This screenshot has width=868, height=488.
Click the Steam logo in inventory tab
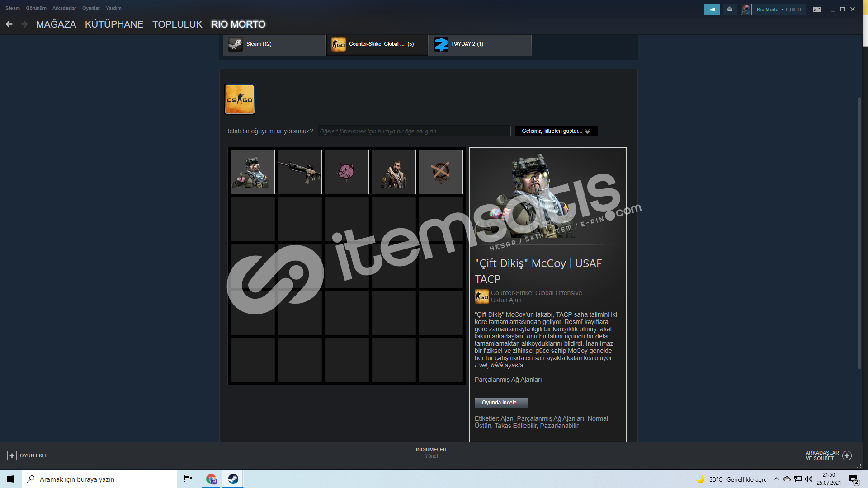tap(235, 44)
